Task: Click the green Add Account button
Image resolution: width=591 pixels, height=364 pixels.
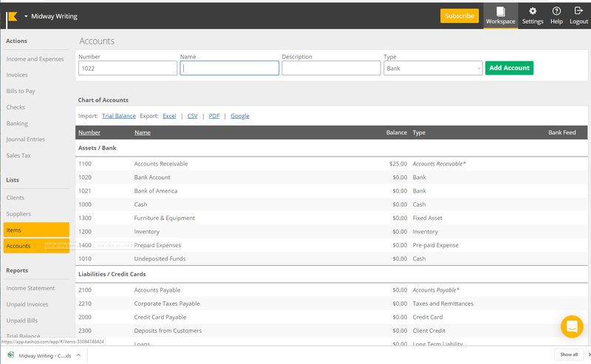Action: tap(509, 68)
